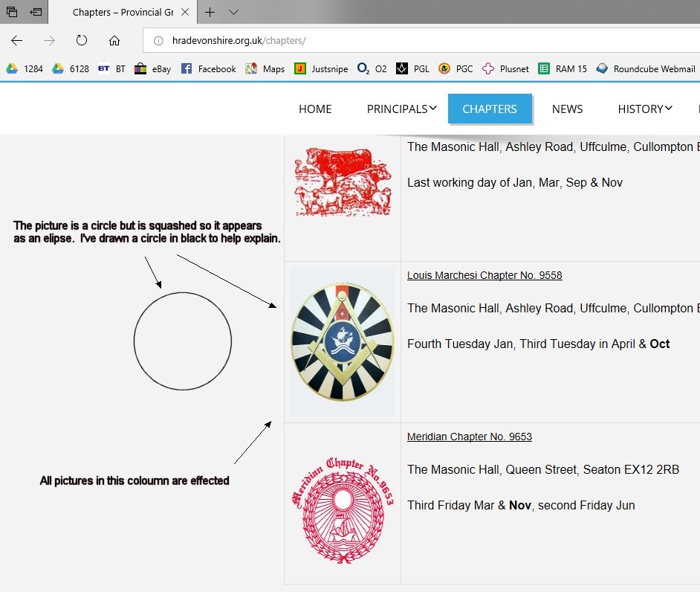Show site information icon in address bar
Viewport: 700px width, 592px height.
[158, 41]
